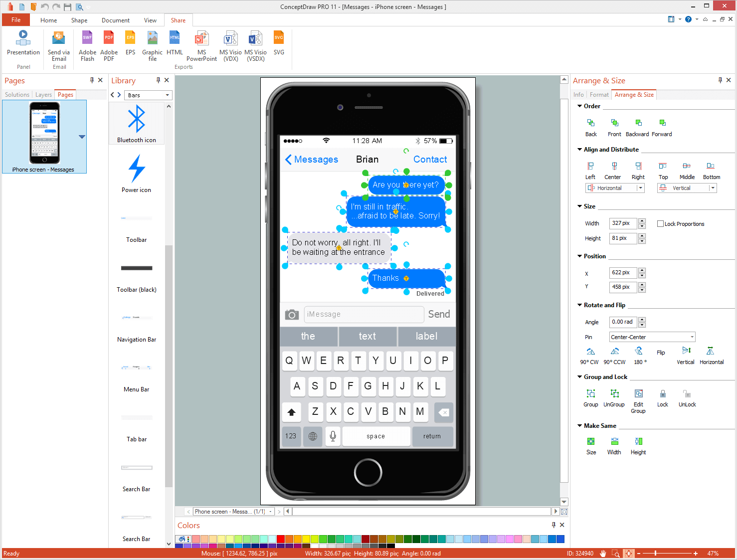Screen dimensions: 737x560
Task: Export to HTML
Action: pyautogui.click(x=175, y=43)
